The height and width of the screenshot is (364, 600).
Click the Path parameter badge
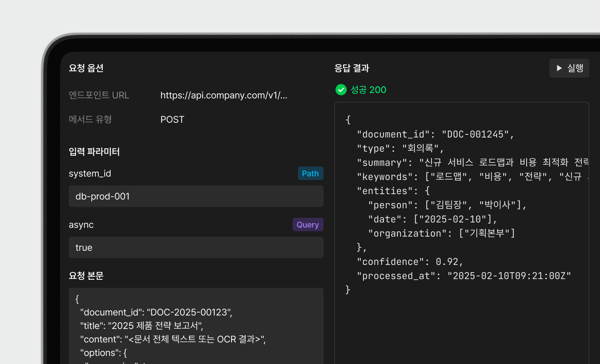(x=310, y=173)
